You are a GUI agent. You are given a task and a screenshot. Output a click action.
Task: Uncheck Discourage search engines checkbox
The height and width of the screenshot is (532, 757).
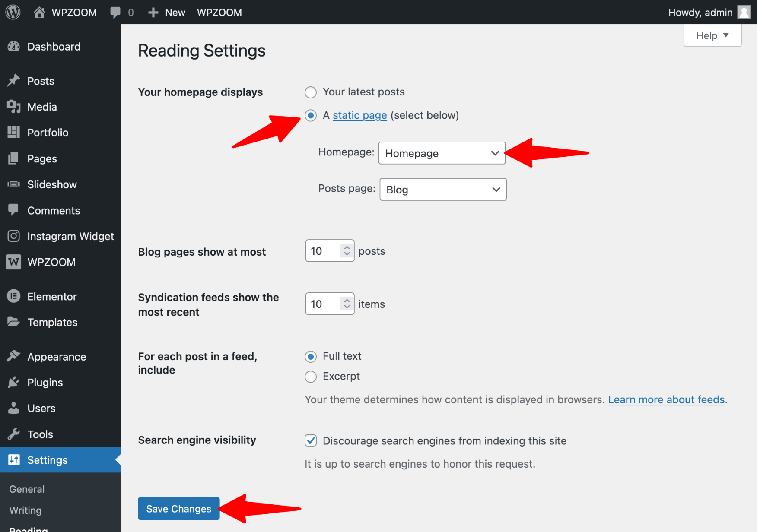click(311, 440)
